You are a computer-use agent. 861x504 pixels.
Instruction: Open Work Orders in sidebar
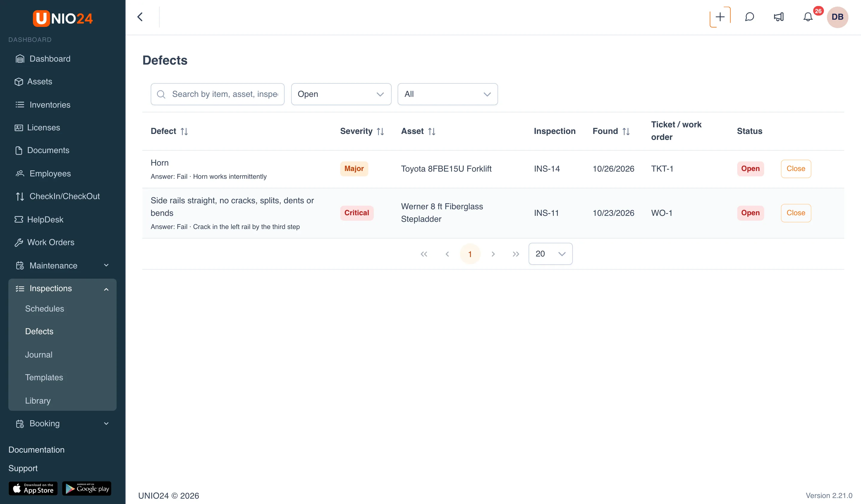(x=62, y=242)
